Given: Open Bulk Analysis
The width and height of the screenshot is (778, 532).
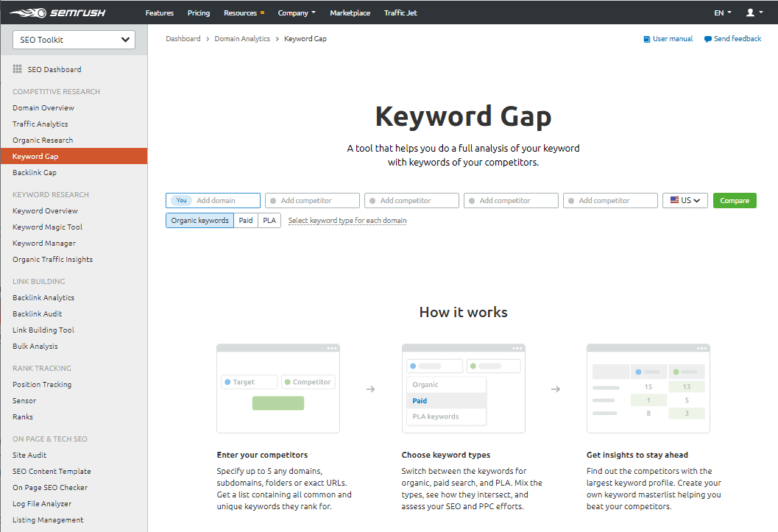Looking at the screenshot, I should point(35,346).
